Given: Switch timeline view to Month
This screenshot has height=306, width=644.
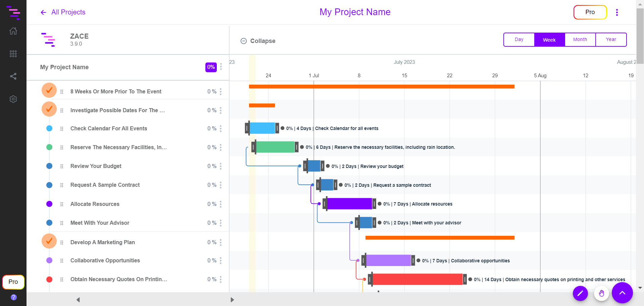Looking at the screenshot, I should pyautogui.click(x=580, y=39).
